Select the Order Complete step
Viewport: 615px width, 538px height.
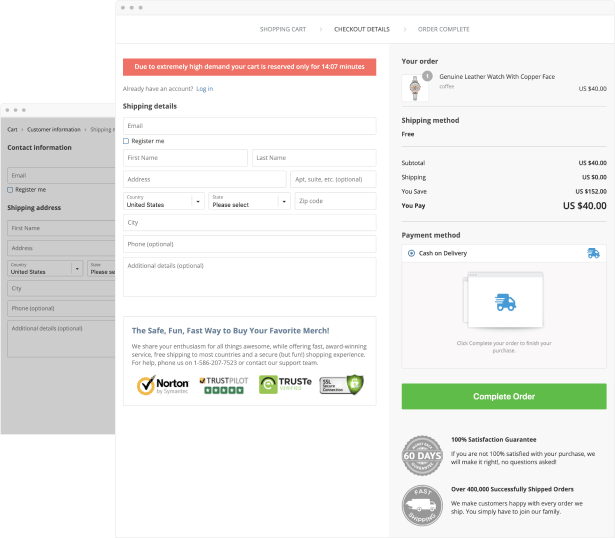(443, 30)
